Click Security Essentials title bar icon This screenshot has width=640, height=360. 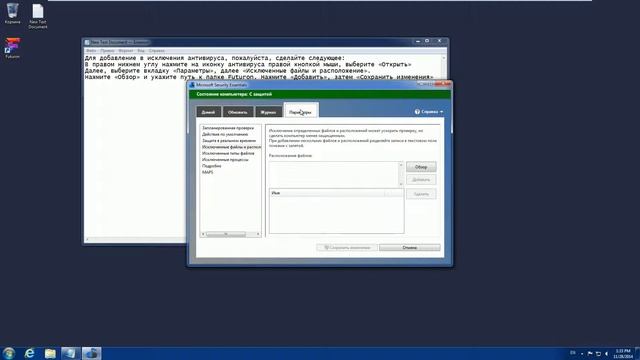[x=192, y=85]
